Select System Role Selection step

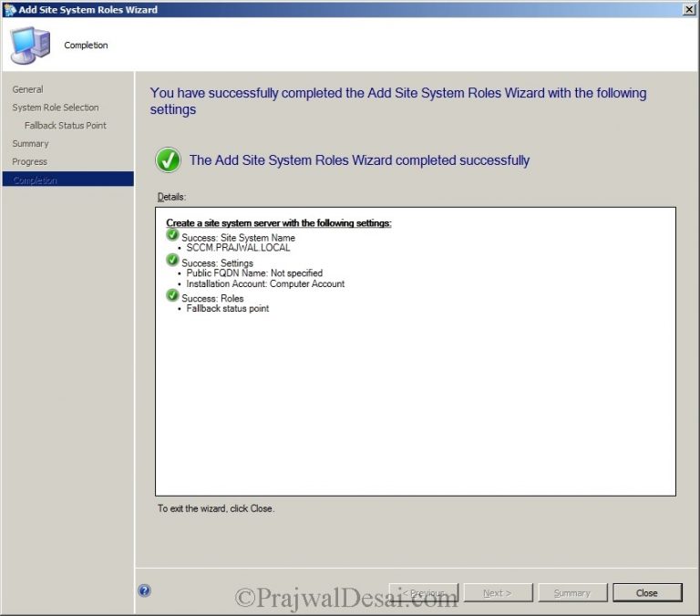56,108
